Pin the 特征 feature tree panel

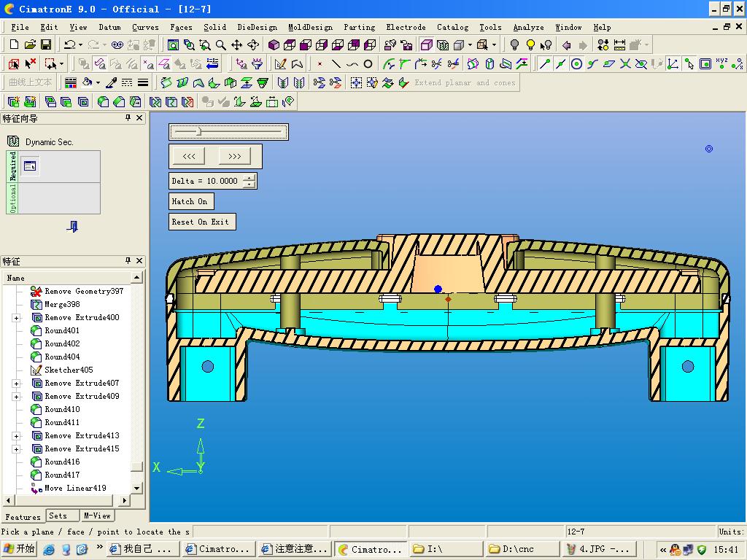pos(128,260)
